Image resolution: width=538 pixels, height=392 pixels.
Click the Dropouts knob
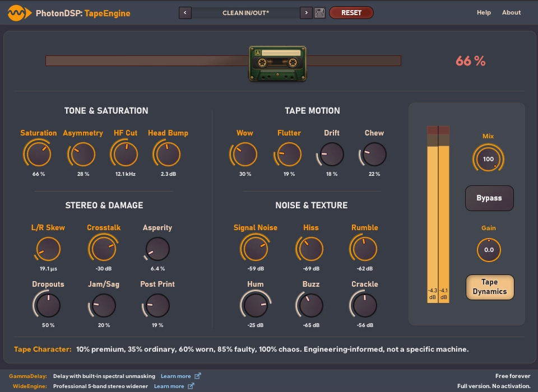48,306
